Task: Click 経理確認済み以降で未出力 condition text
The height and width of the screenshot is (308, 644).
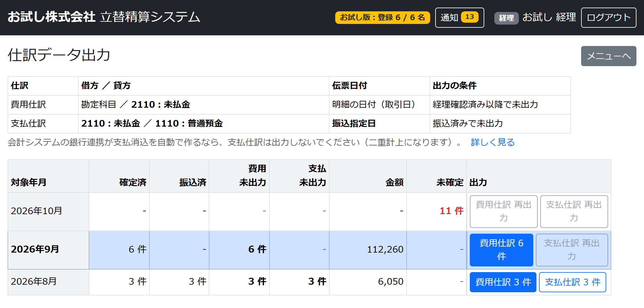Action: (x=485, y=105)
